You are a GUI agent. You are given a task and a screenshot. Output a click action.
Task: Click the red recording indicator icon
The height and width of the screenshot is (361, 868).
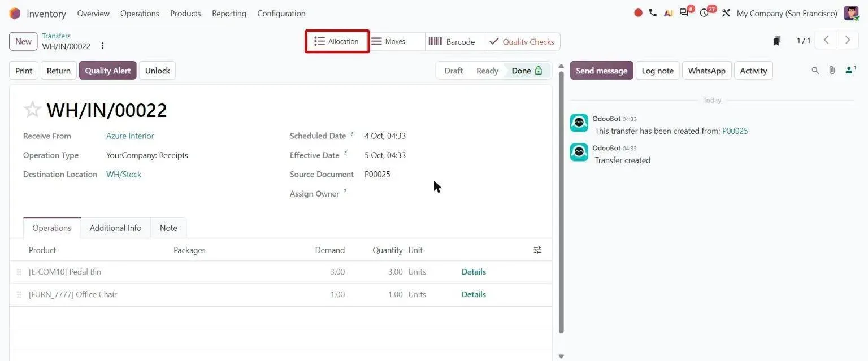coord(638,13)
